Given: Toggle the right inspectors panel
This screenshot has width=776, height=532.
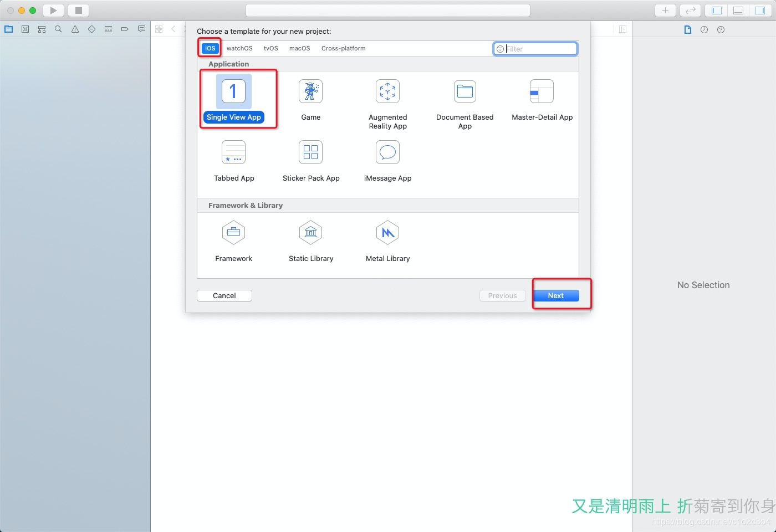Looking at the screenshot, I should 759,11.
